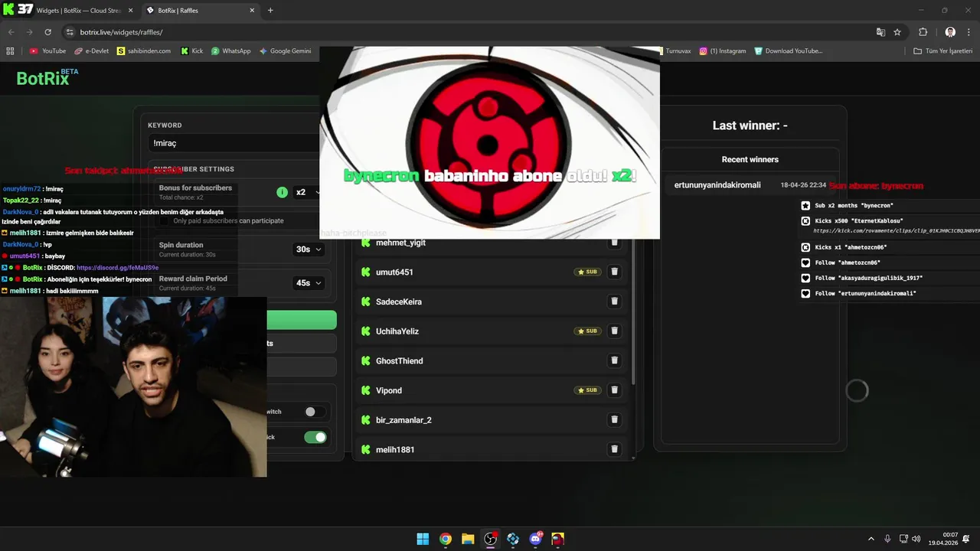Click Recent winners heading
The image size is (980, 551).
coord(750,159)
